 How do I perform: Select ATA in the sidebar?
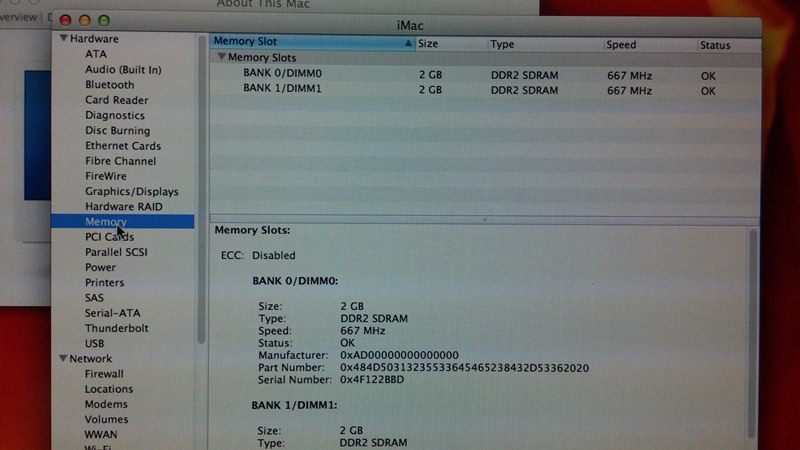pos(96,54)
